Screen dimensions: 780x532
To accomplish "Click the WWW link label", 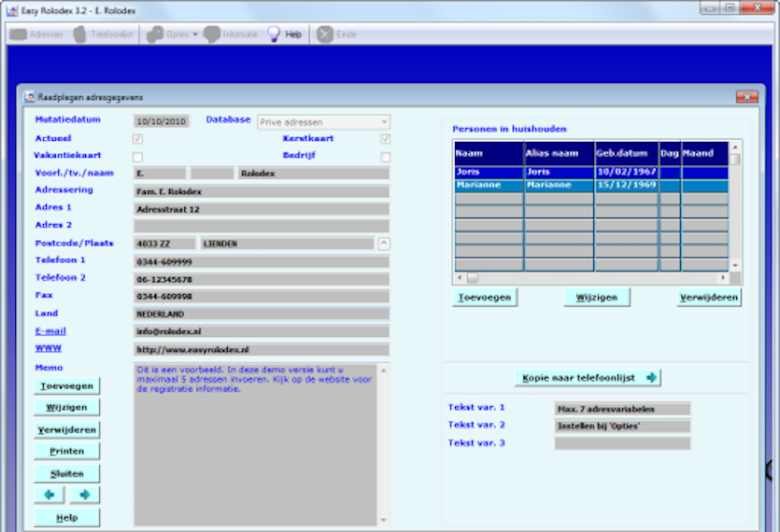I will coord(49,348).
